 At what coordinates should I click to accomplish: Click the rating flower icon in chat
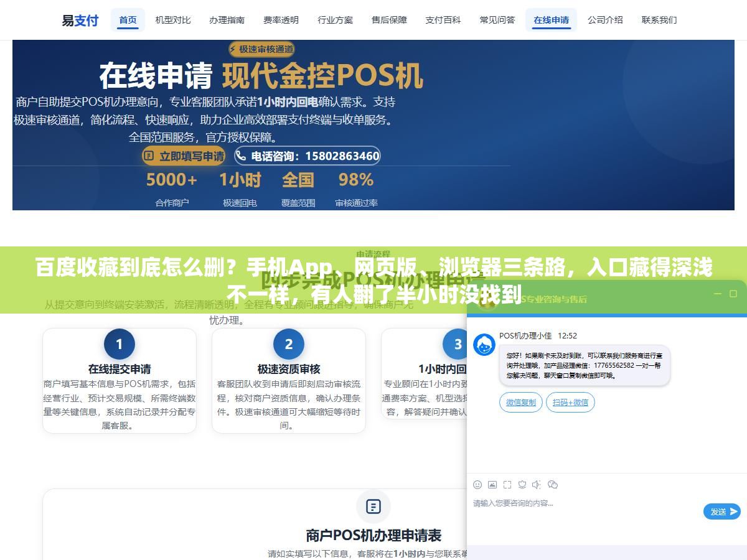522,484
